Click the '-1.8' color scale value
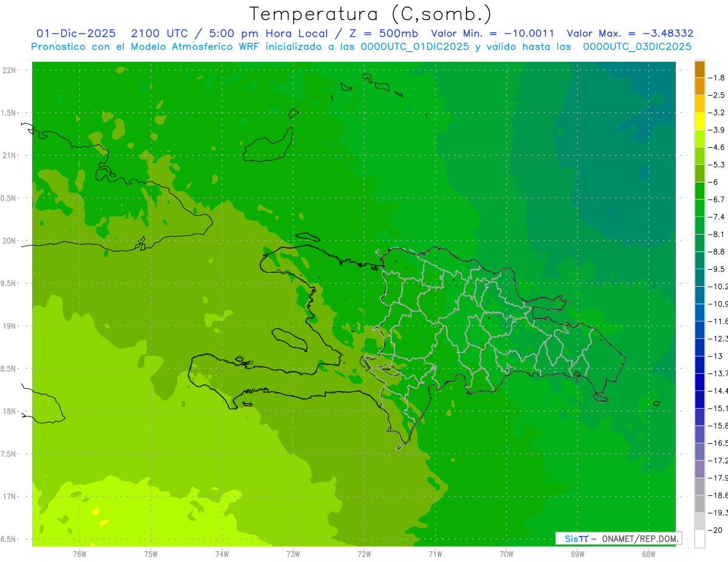 (717, 78)
